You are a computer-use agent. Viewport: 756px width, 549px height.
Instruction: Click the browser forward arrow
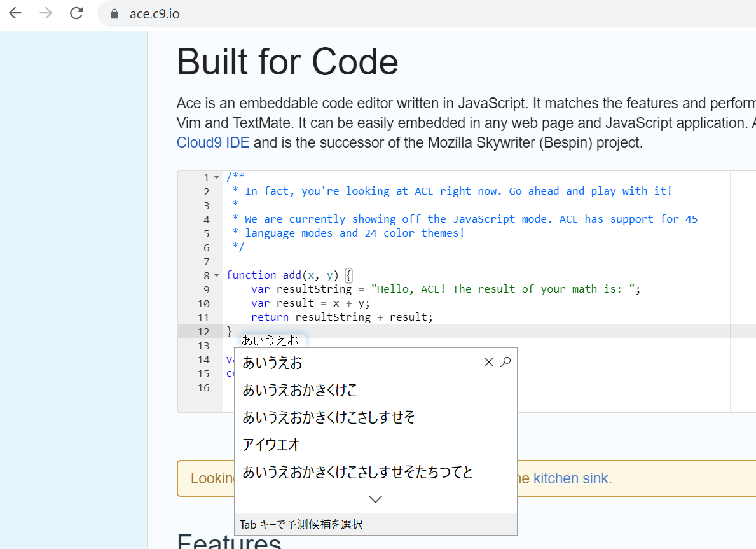[x=46, y=13]
